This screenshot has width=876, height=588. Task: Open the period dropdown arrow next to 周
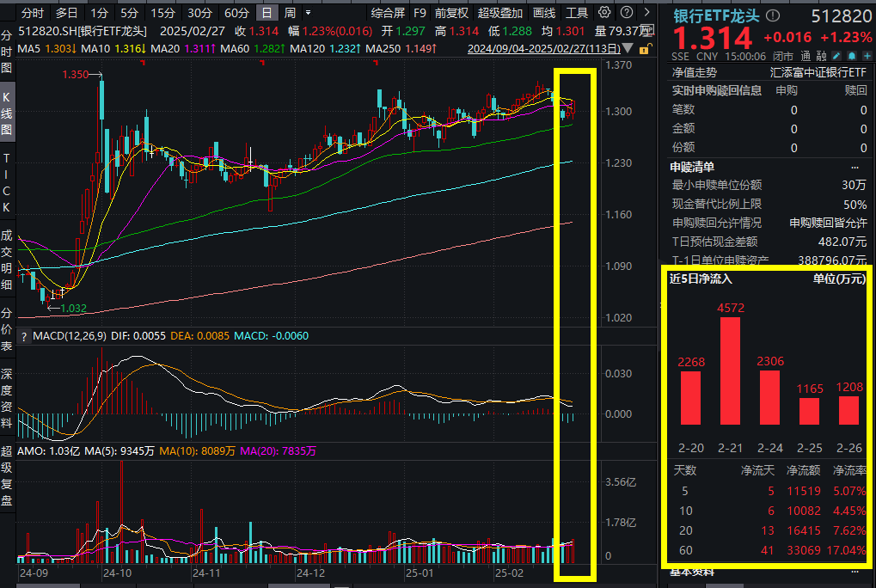point(308,13)
